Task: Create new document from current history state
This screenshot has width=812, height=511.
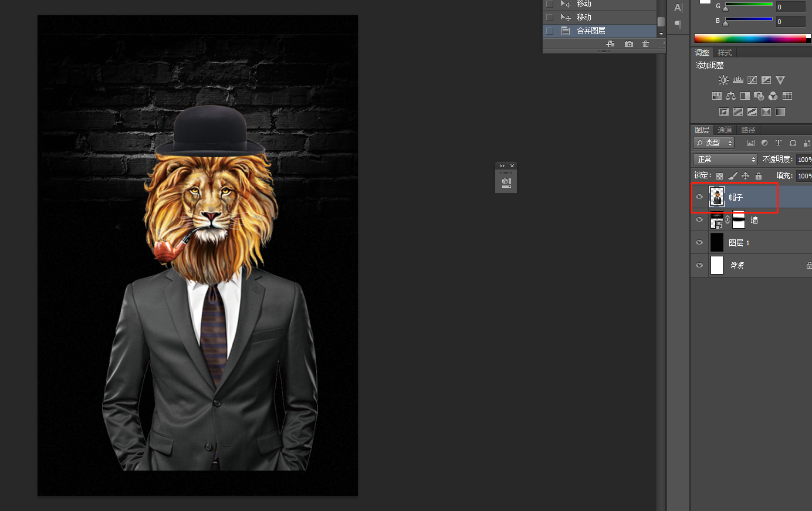Action: 611,44
